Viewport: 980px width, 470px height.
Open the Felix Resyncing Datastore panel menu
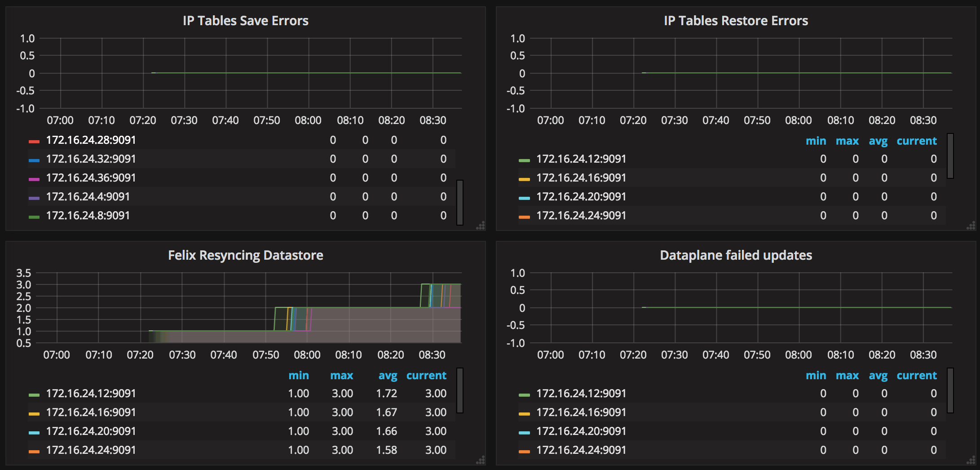245,255
